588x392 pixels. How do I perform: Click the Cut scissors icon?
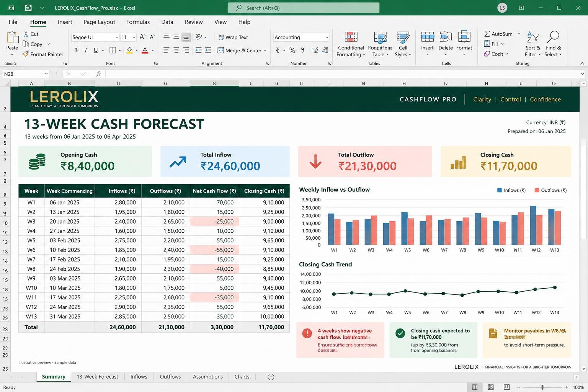coord(26,34)
